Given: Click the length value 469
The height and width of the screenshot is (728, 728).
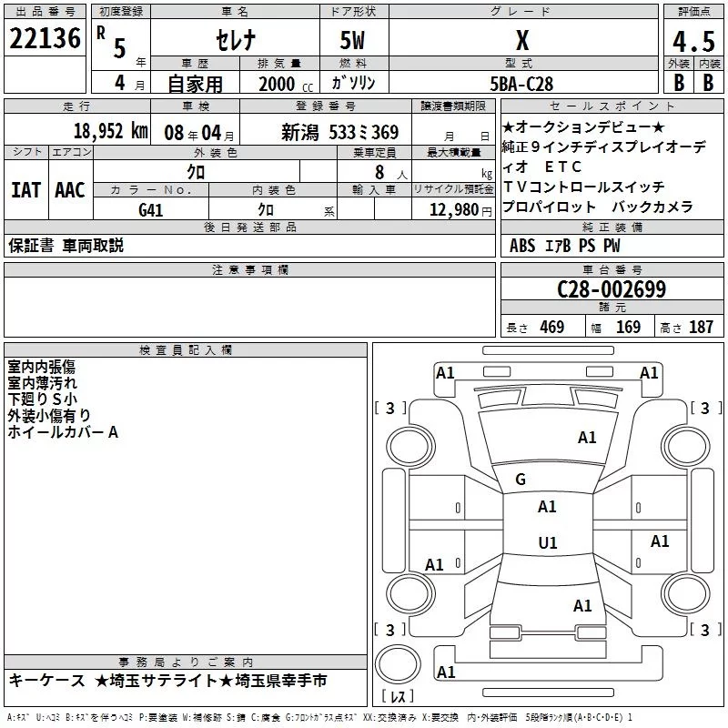Looking at the screenshot, I should coord(552,328).
